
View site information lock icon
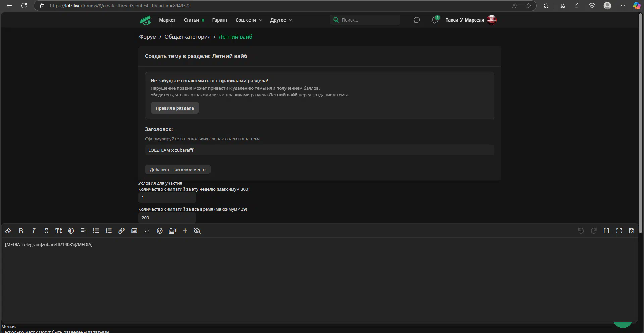[x=42, y=6]
